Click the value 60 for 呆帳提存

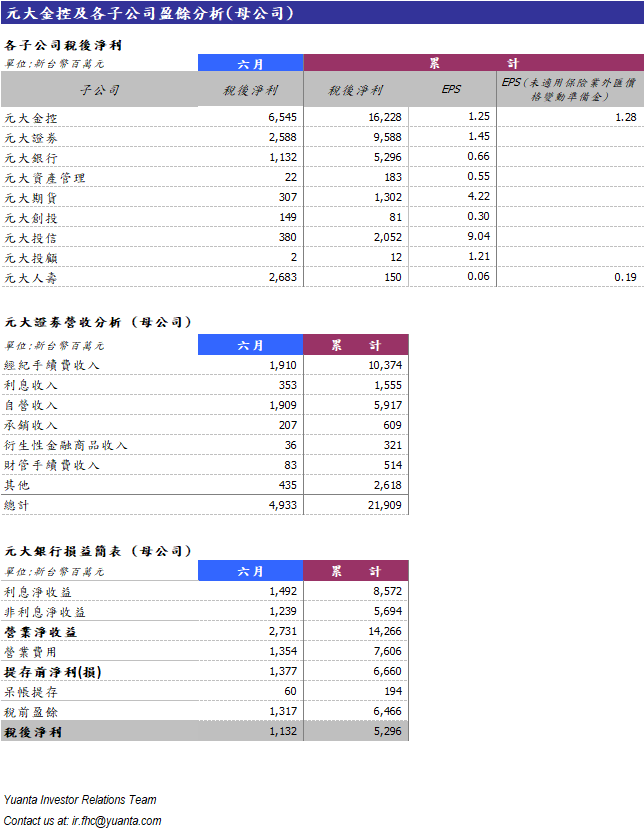tap(290, 691)
